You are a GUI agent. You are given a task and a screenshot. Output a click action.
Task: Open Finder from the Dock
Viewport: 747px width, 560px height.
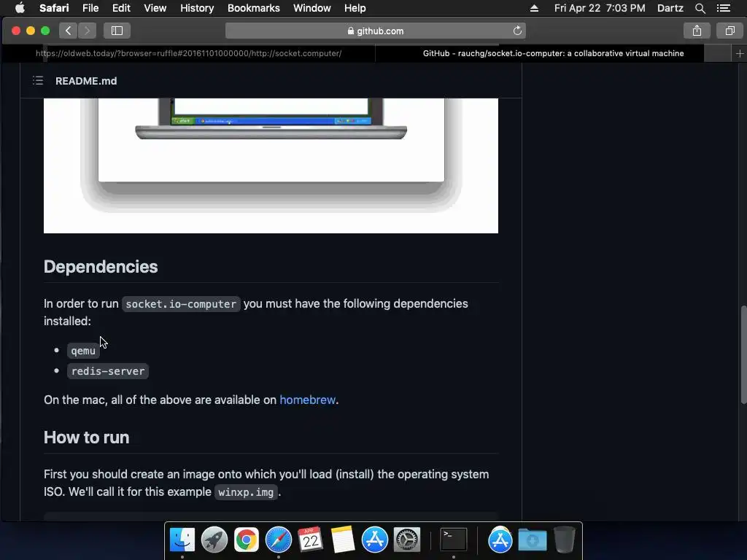coord(182,540)
